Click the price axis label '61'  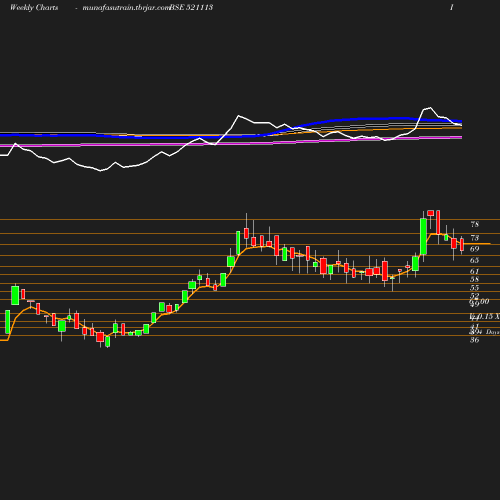(x=475, y=271)
